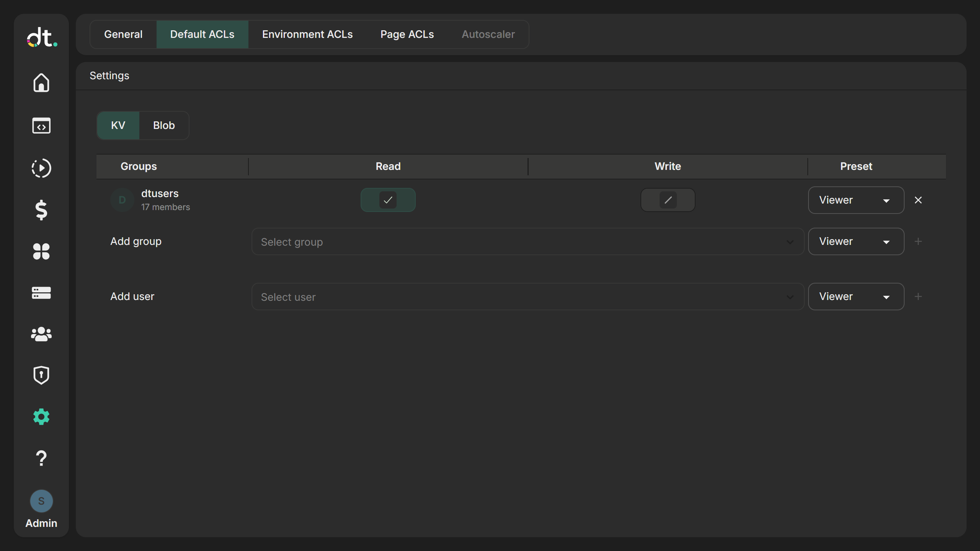This screenshot has height=551, width=980.
Task: Open the Autoscaler tab
Action: [488, 34]
